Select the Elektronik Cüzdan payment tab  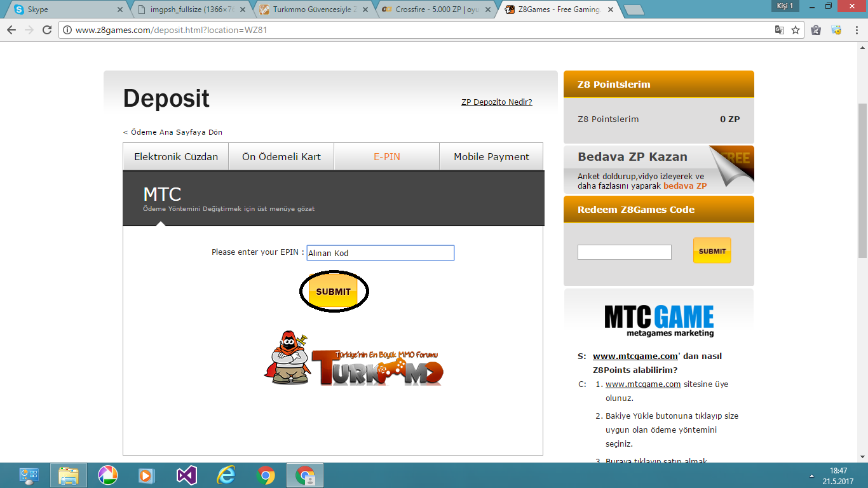click(176, 156)
